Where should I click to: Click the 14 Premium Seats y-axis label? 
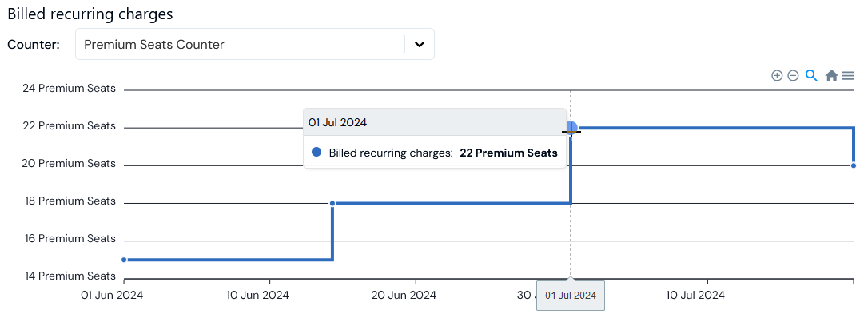click(x=69, y=276)
